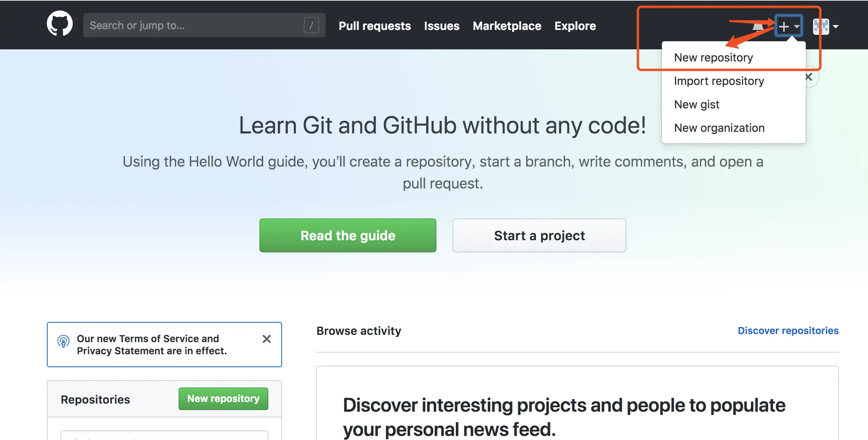Click the Start a project button

tap(539, 235)
